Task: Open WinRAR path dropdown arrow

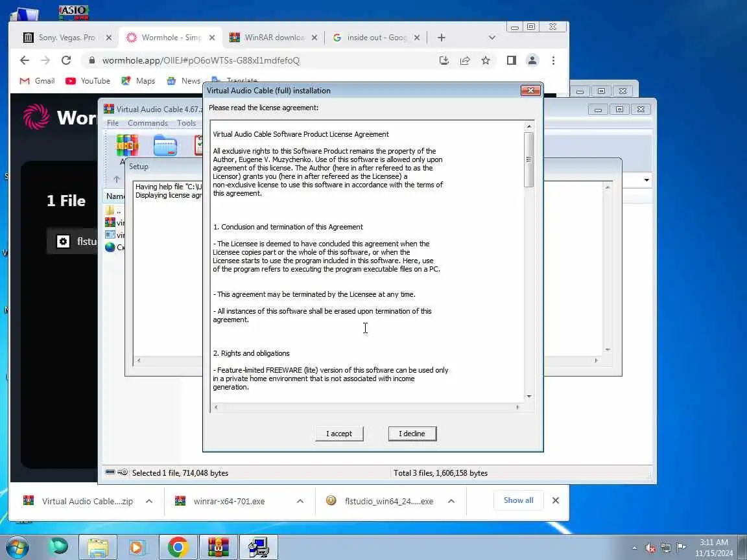Action: 646,180
